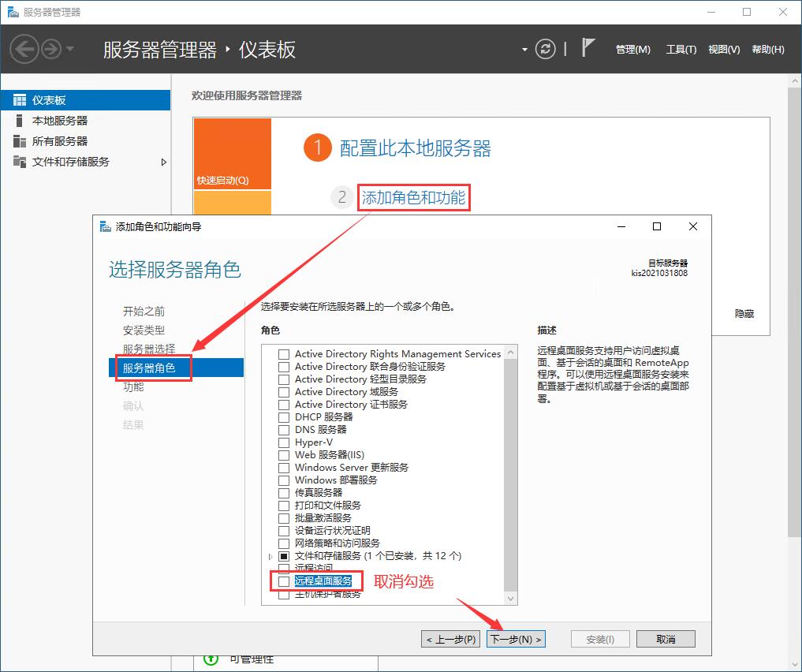
Task: Check the Hyper-V role
Action: 284,442
